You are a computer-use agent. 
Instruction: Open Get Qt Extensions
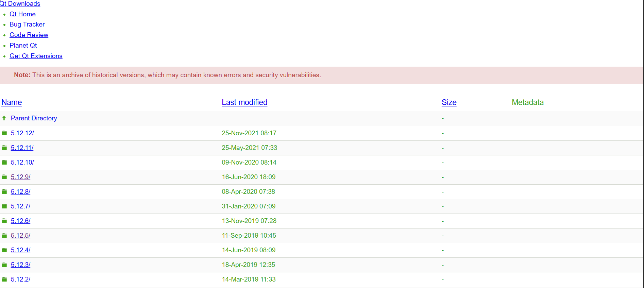pyautogui.click(x=36, y=56)
